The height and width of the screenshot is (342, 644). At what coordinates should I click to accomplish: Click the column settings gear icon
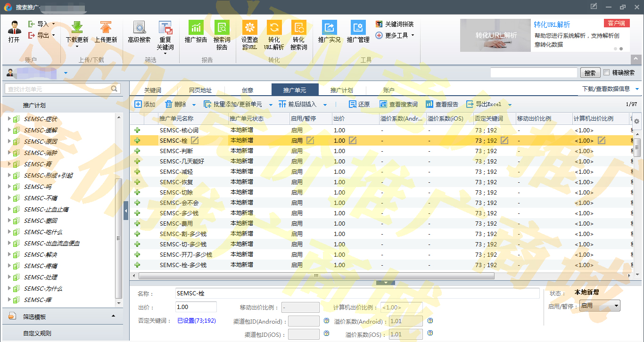click(636, 122)
